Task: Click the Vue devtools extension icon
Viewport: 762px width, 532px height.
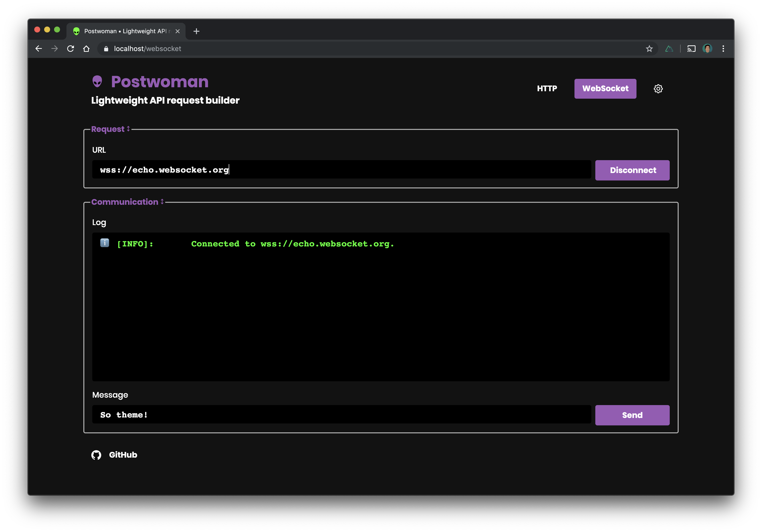Action: 669,49
